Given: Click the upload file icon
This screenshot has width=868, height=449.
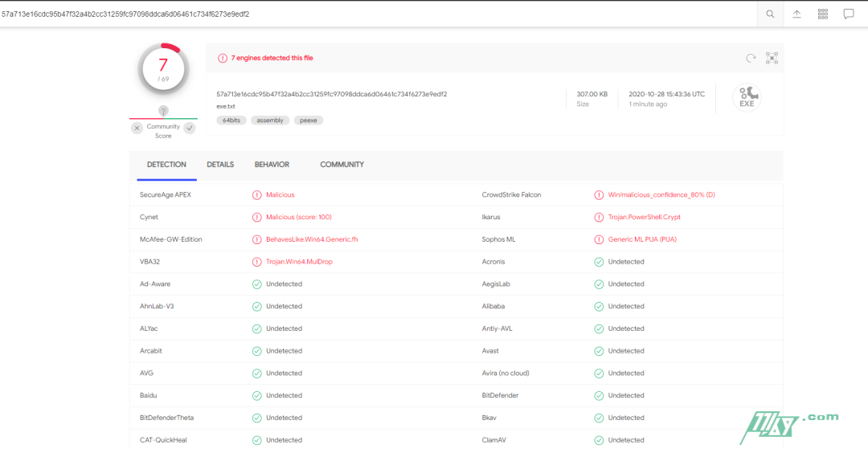Looking at the screenshot, I should [x=796, y=14].
